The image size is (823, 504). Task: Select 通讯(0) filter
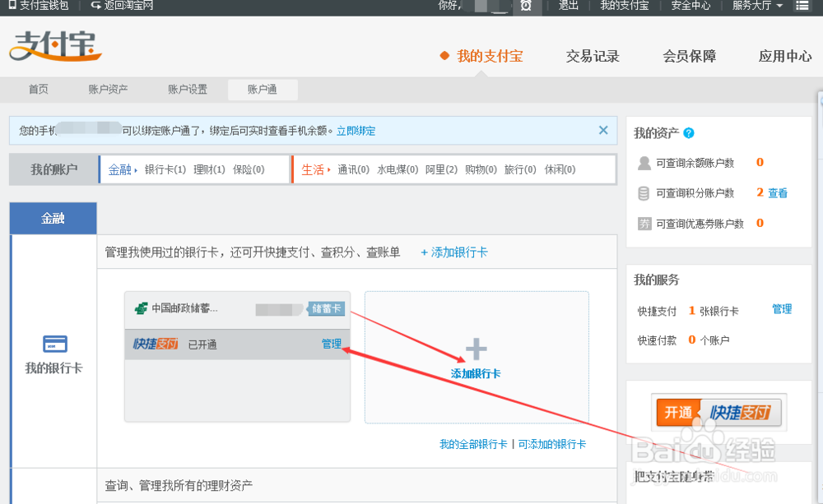coord(353,170)
